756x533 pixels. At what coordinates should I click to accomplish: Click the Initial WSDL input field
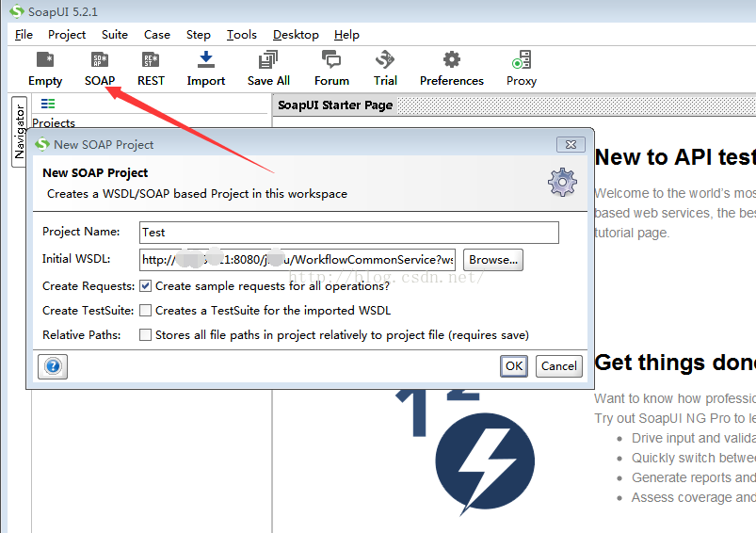(297, 260)
